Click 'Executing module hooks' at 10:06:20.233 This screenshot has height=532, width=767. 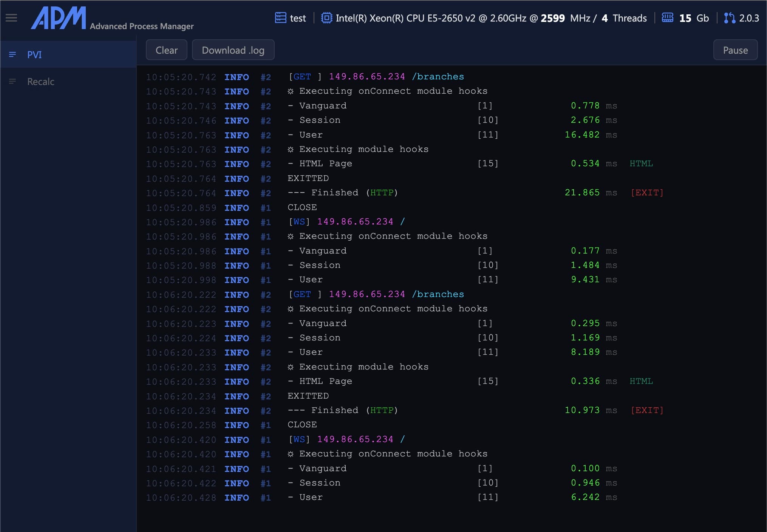364,367
